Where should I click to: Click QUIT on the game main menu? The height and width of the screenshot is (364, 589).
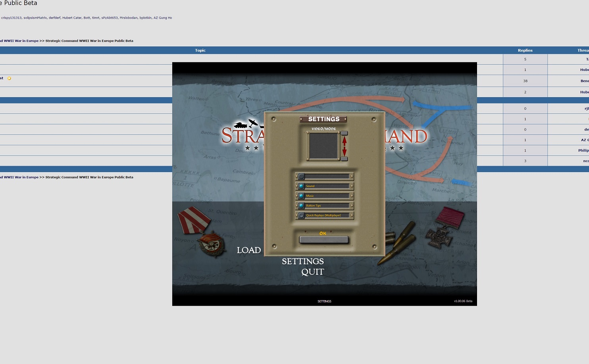[x=313, y=272]
